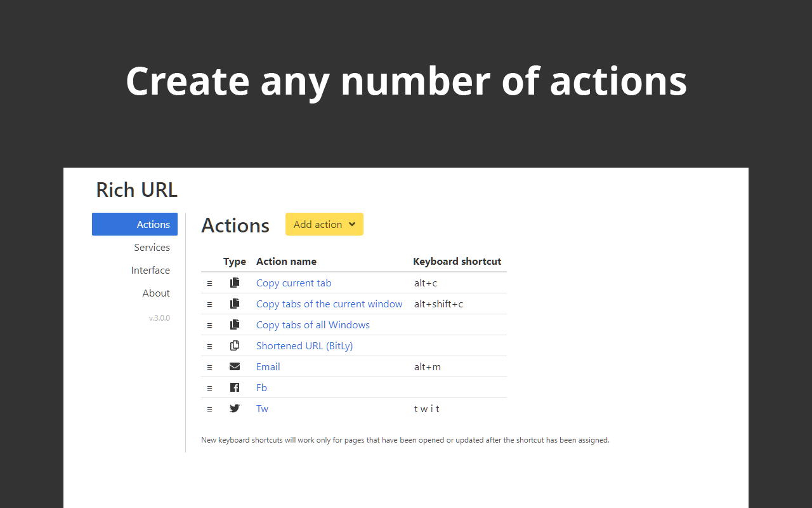Edit the Shortened URL (BitLy) action

304,345
